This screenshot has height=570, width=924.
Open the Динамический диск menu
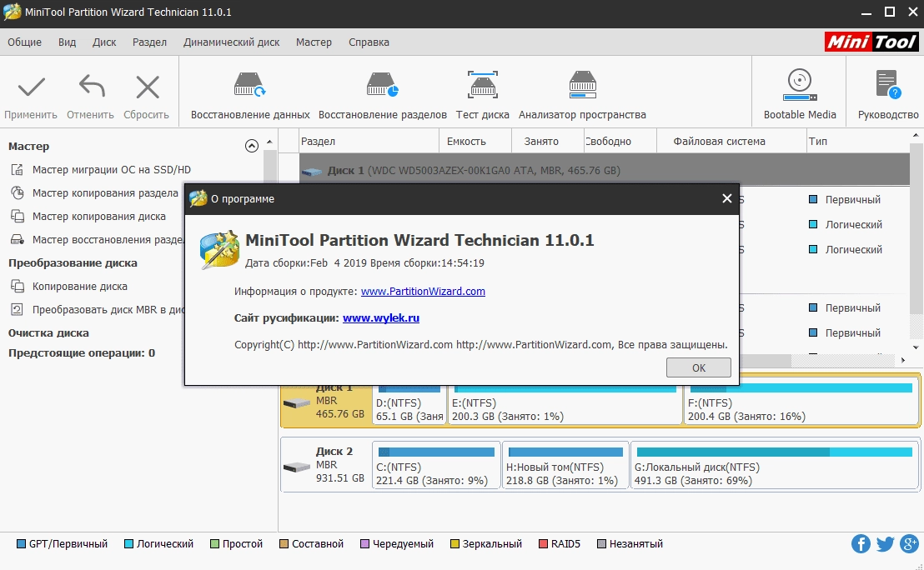click(x=232, y=42)
